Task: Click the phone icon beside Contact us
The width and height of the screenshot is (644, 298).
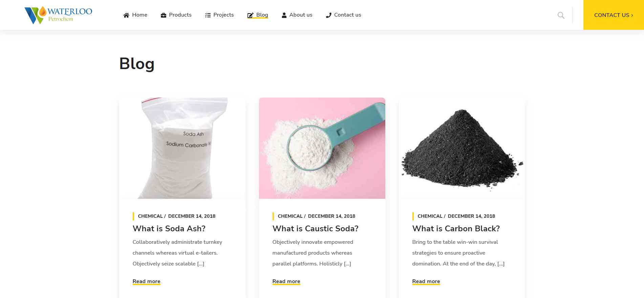Action: click(328, 15)
